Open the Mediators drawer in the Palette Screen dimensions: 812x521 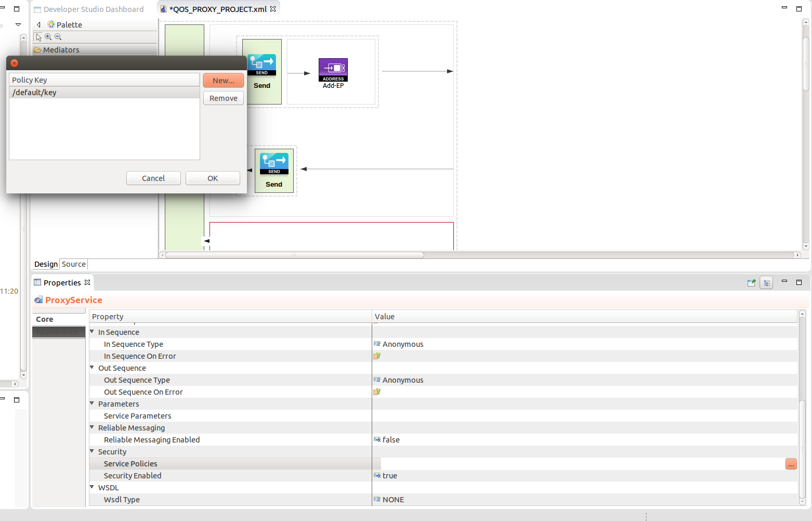[62, 49]
